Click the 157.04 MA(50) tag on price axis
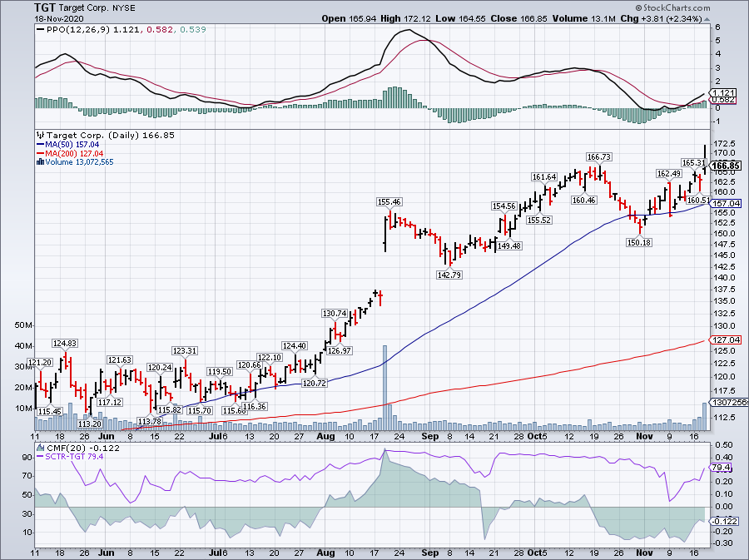 [x=726, y=204]
